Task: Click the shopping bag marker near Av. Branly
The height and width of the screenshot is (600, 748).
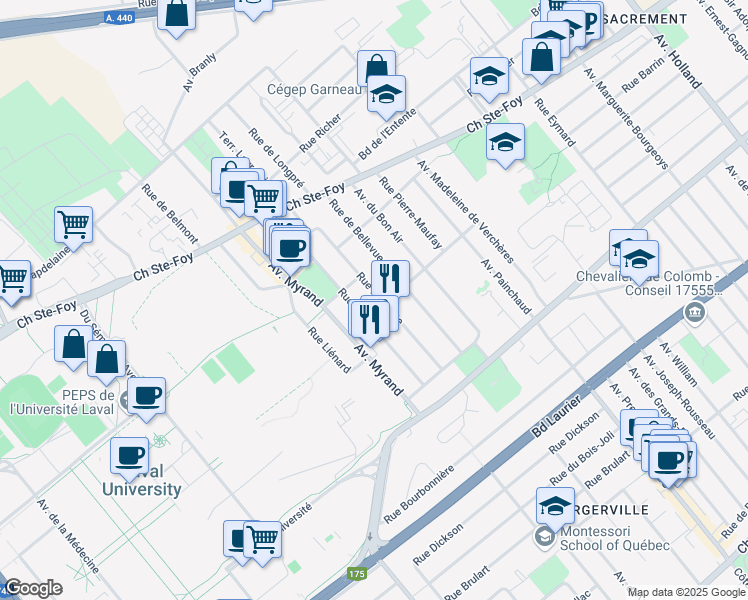Action: [x=177, y=15]
